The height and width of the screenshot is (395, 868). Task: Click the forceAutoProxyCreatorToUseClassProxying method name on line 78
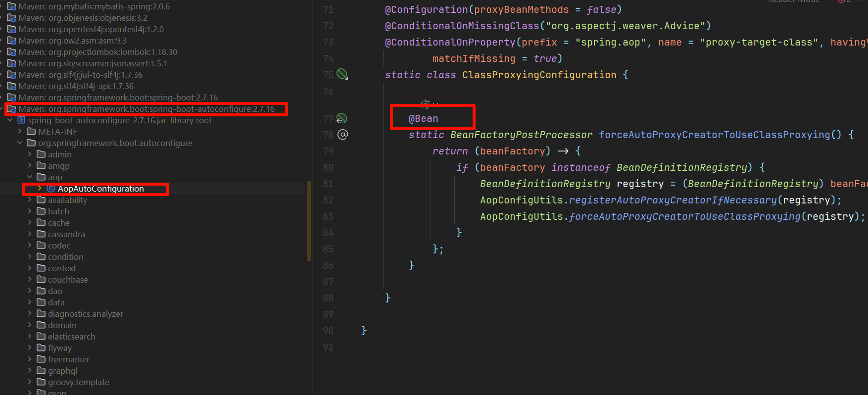point(714,135)
